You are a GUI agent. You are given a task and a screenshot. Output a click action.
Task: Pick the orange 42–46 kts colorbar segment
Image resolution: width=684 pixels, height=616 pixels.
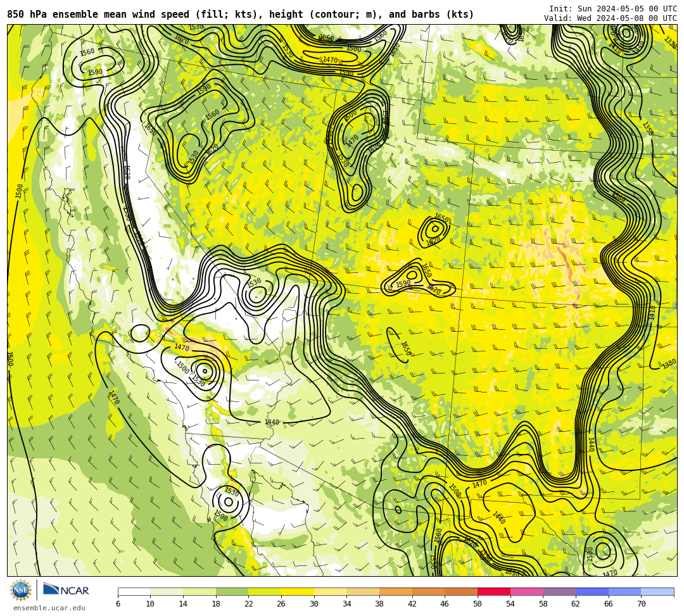(x=428, y=591)
